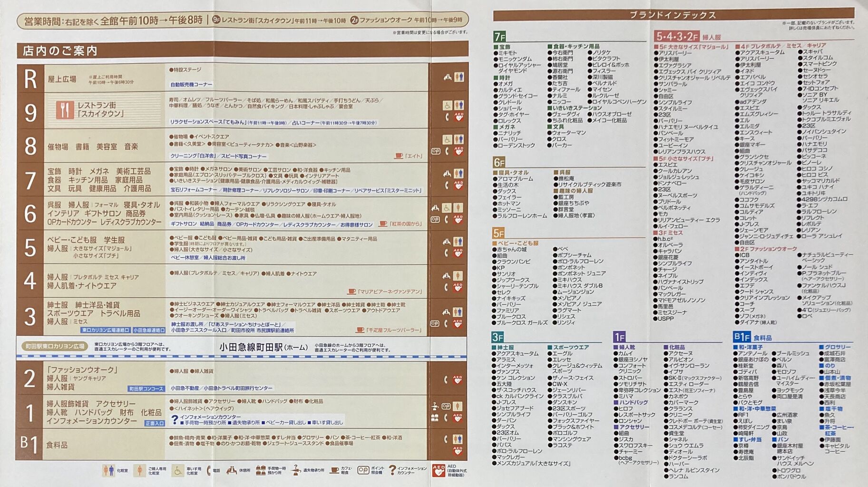Image resolution: width=868 pixels, height=487 pixels.
Task: Click OPカードカウンター in the floor 6 services
Action: point(257,224)
